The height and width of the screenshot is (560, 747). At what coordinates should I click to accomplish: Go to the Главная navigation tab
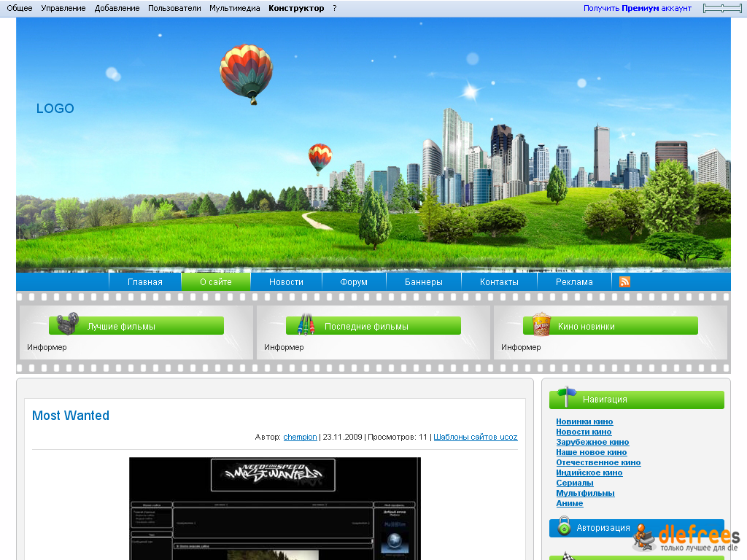tap(145, 282)
